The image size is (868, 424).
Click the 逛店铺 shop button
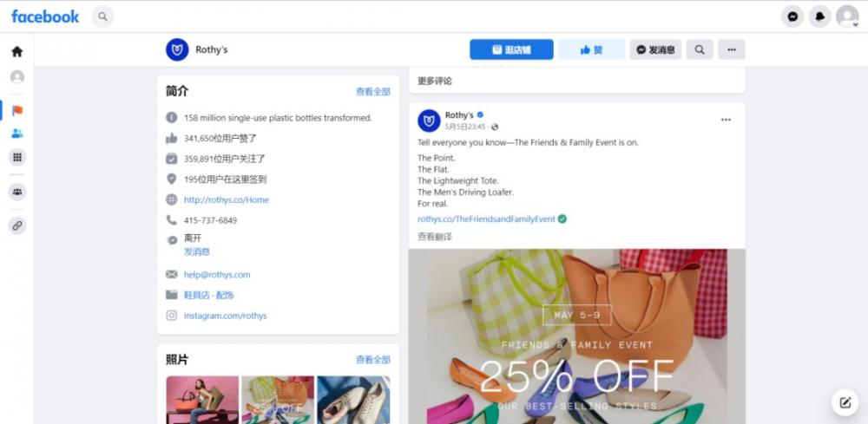[x=511, y=49]
